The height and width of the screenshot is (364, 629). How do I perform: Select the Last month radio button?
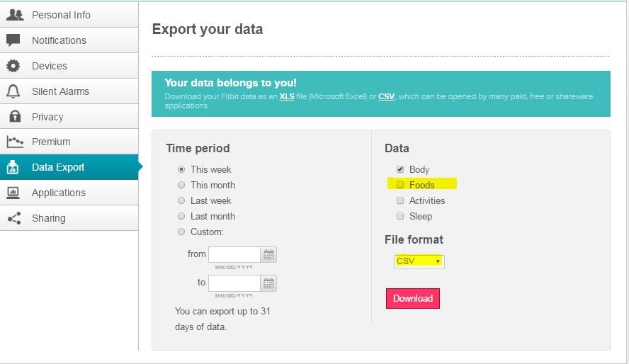pyautogui.click(x=181, y=216)
